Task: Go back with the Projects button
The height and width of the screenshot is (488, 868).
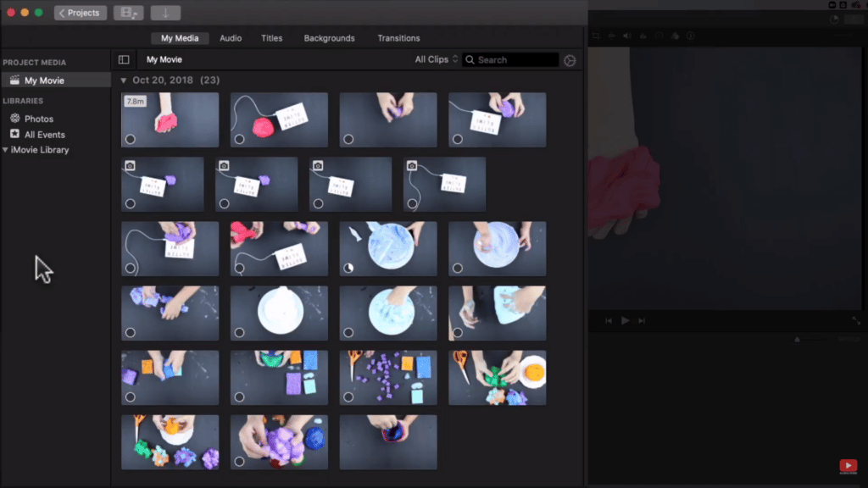Action: 81,13
